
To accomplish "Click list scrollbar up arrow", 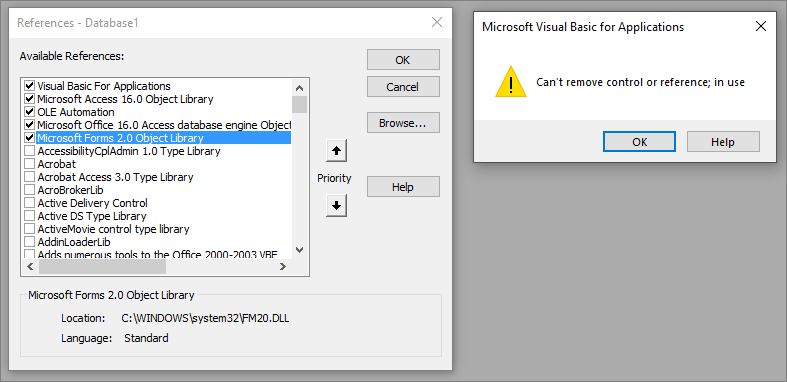I will pos(300,88).
